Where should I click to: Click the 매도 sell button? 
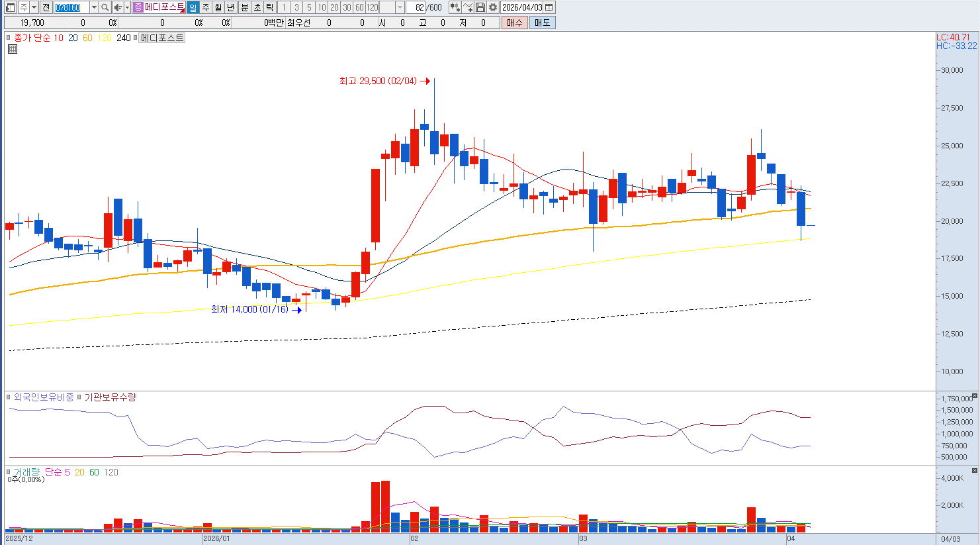543,23
